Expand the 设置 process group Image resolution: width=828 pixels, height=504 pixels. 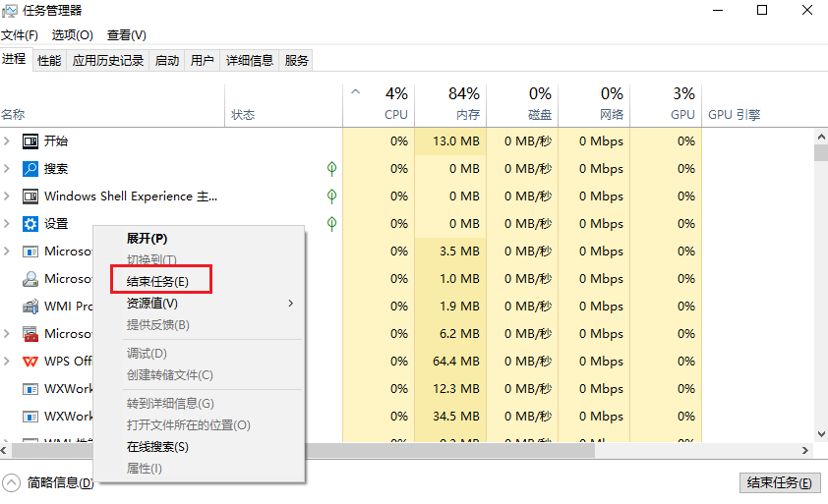[x=6, y=223]
